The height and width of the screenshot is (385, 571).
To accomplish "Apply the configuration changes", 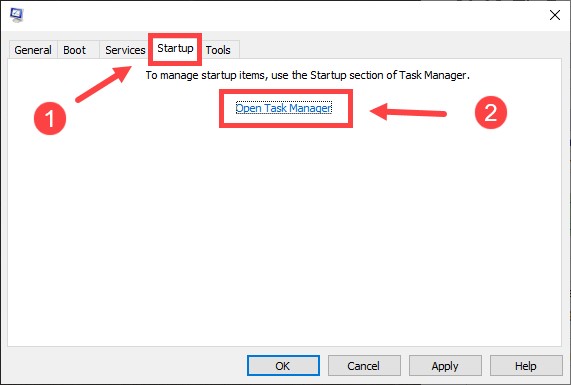I will (x=445, y=365).
